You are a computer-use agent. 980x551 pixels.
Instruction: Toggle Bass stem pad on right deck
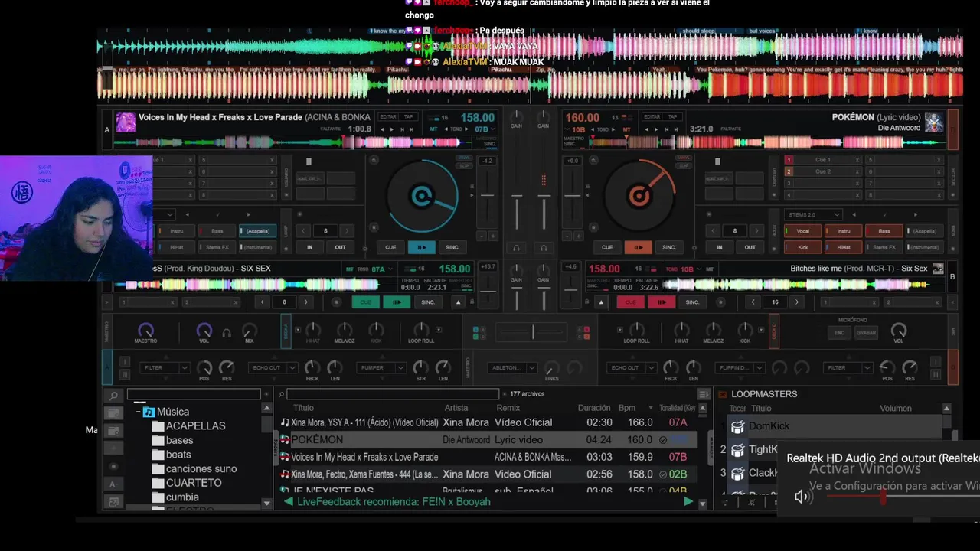pyautogui.click(x=884, y=231)
